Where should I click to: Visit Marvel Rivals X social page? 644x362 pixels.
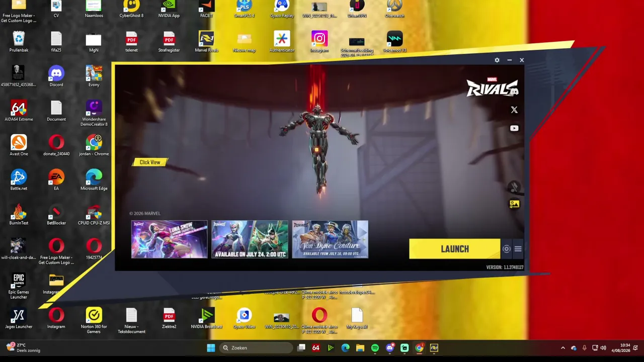514,110
